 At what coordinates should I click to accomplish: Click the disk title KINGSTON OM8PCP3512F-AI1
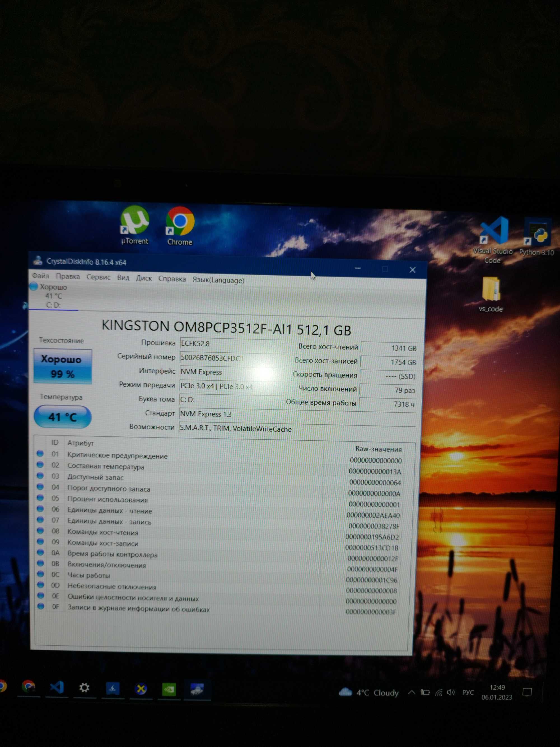tap(226, 328)
